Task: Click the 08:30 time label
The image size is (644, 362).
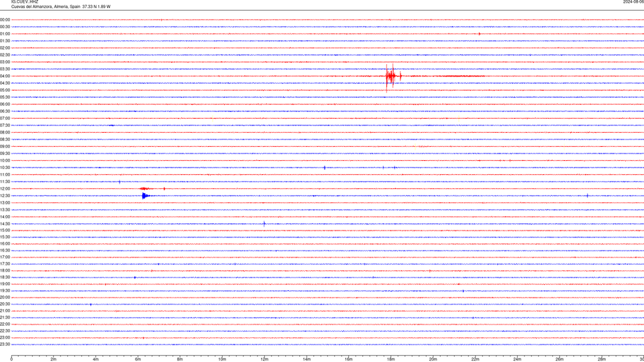Action: pos(5,139)
